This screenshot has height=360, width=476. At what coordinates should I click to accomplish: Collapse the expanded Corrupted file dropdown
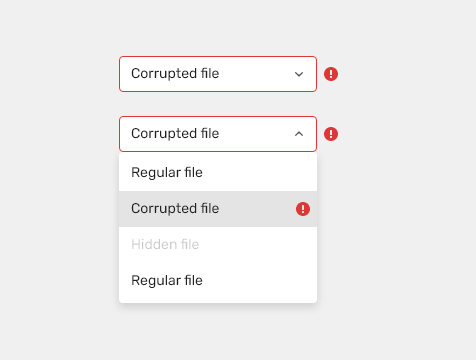[218, 134]
